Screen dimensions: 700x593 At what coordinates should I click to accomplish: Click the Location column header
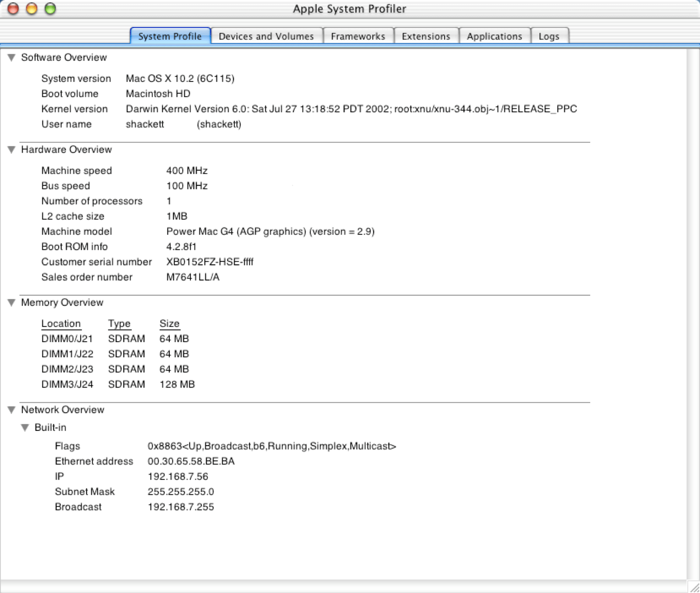pyautogui.click(x=61, y=323)
